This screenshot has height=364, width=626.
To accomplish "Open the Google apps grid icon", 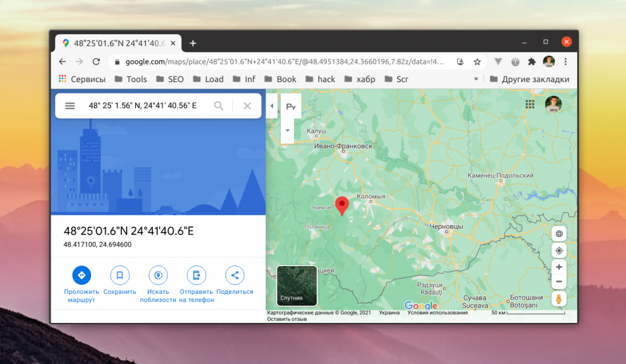I will click(530, 104).
